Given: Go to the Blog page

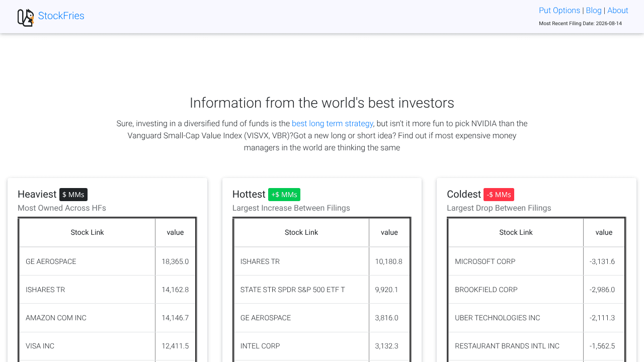Looking at the screenshot, I should 594,11.
